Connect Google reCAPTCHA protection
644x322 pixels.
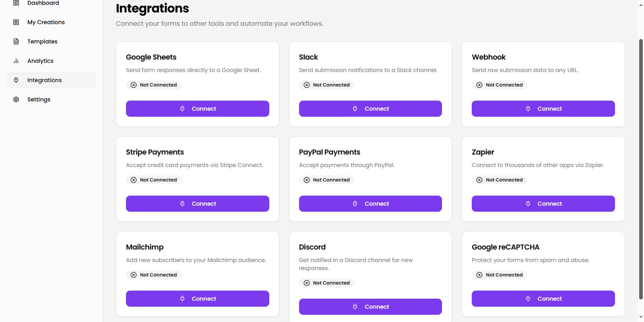(x=543, y=299)
